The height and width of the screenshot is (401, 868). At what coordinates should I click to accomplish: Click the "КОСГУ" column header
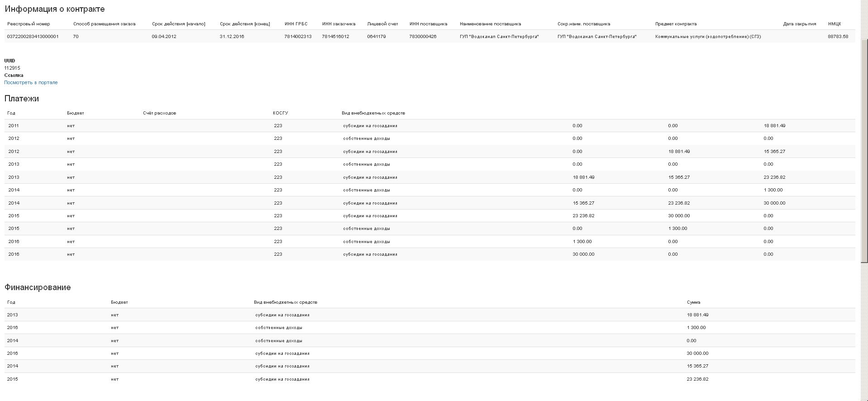(280, 113)
